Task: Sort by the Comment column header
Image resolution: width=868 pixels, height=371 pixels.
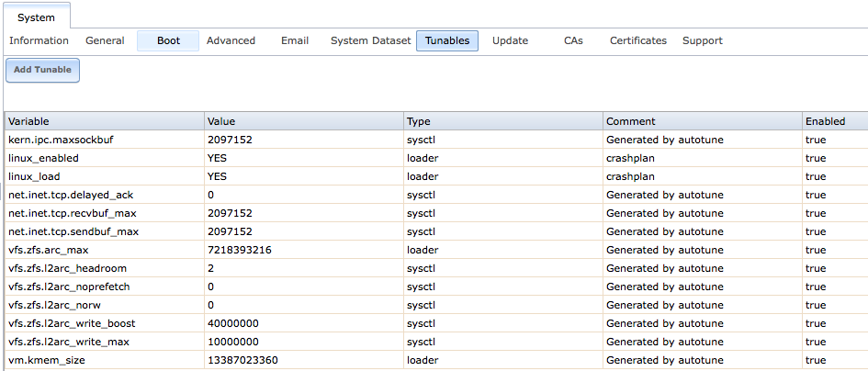Action: coord(702,121)
